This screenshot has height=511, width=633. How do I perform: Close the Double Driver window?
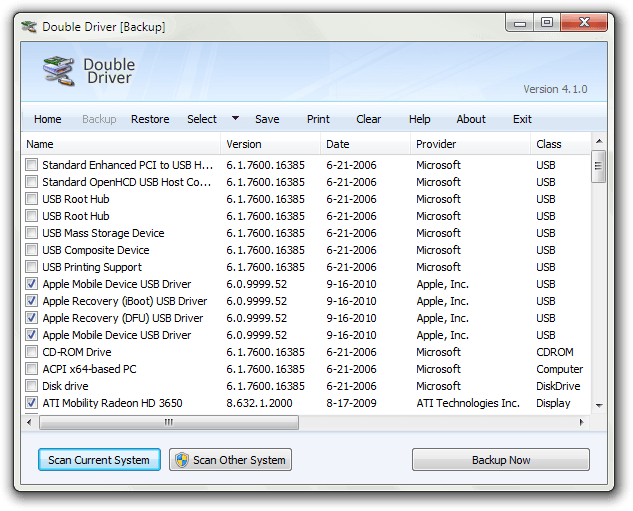tap(583, 21)
